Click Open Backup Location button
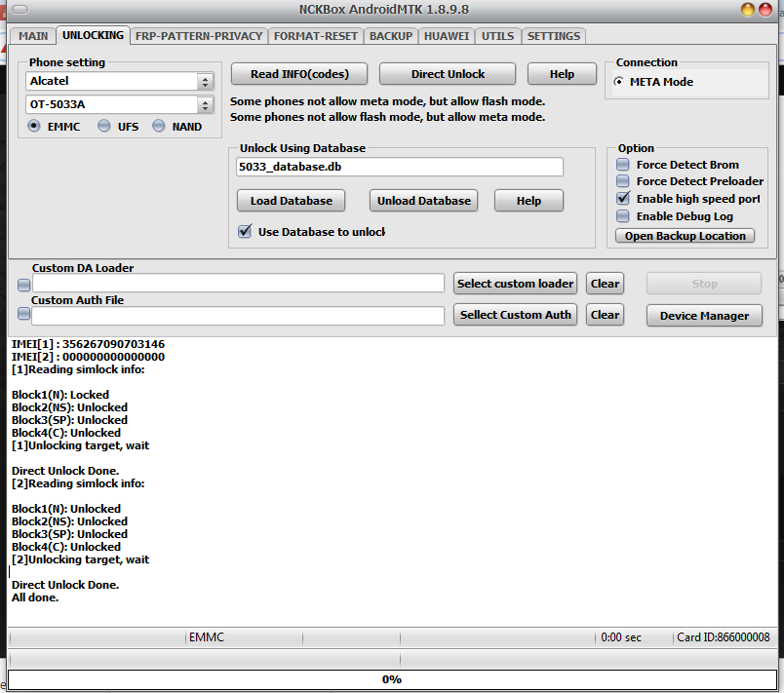Screen dimensions: 784x693 point(685,236)
